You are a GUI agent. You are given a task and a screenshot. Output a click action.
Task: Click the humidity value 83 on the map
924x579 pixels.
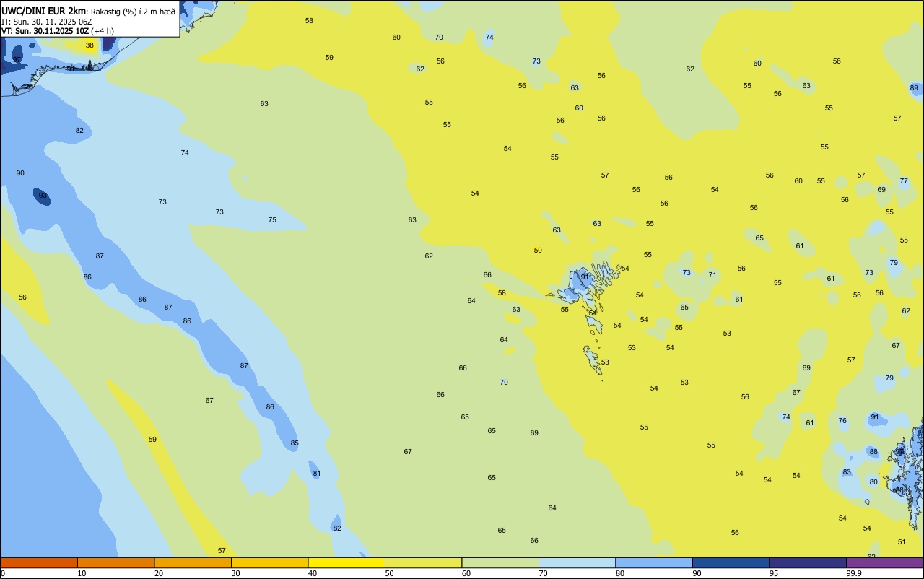tap(847, 472)
